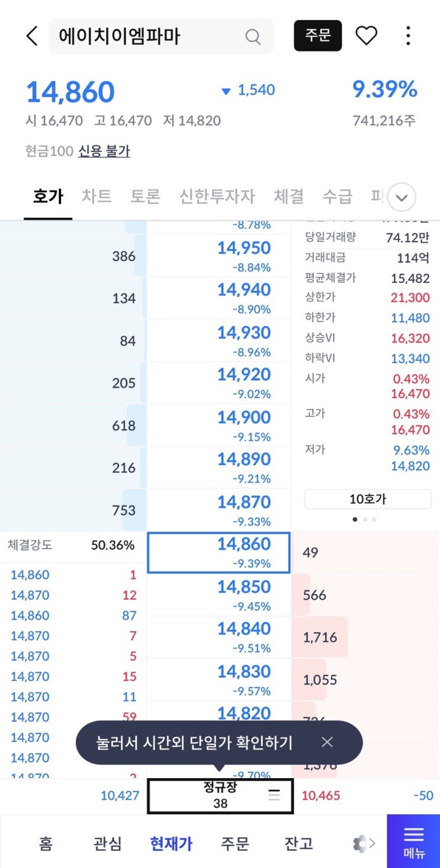Tap the 에이치이엠파마 search field
This screenshot has height=868, width=440.
click(148, 37)
